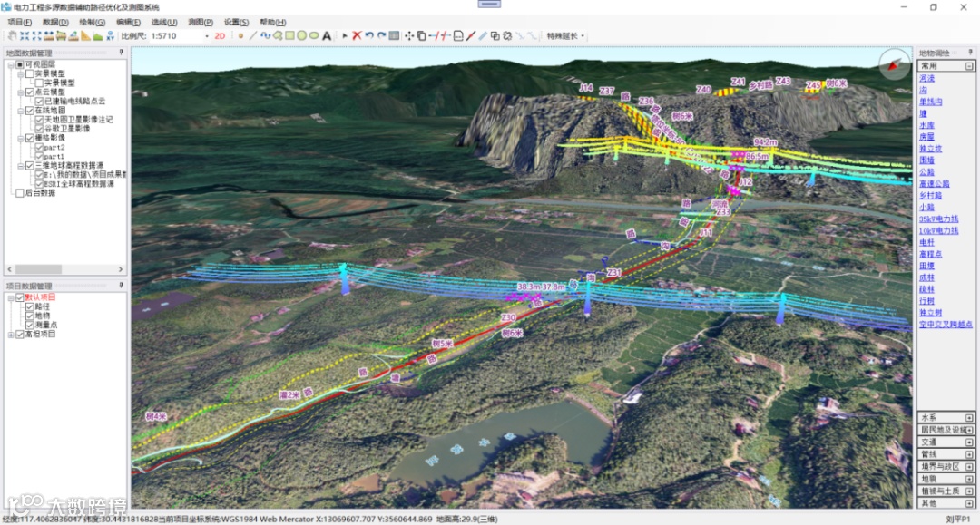The image size is (980, 525).
Task: Pin the 地物调绘 panel
Action: 970,53
